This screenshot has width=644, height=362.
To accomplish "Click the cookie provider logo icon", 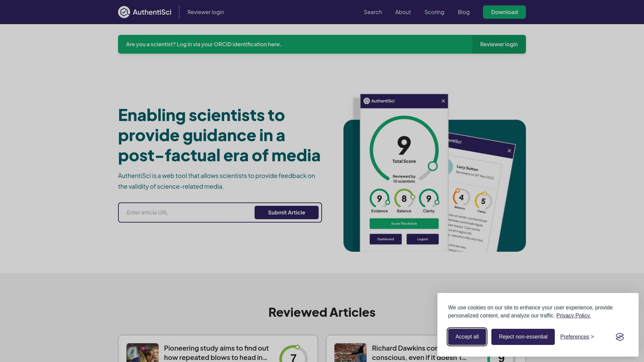I will (620, 337).
